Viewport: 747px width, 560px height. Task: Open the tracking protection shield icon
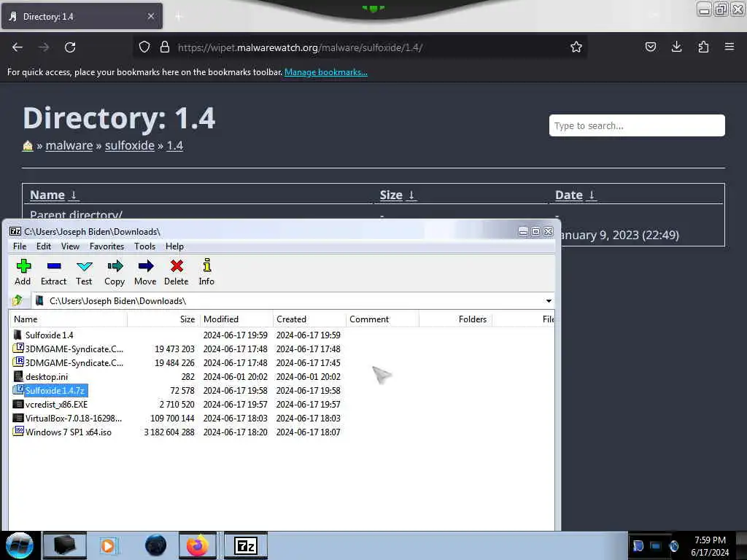pos(144,47)
